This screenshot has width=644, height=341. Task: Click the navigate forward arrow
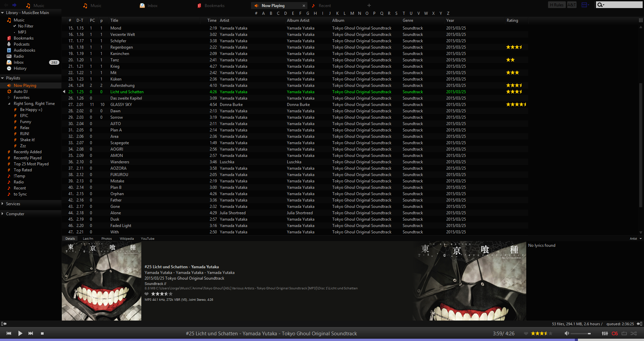point(14,5)
